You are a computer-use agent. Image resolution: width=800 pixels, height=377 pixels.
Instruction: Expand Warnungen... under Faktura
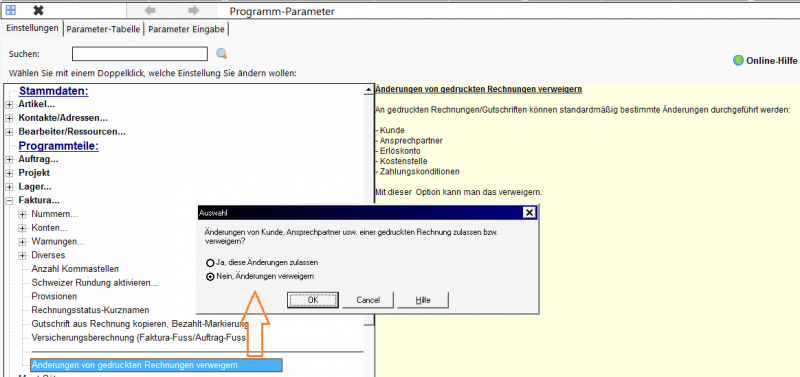22,241
